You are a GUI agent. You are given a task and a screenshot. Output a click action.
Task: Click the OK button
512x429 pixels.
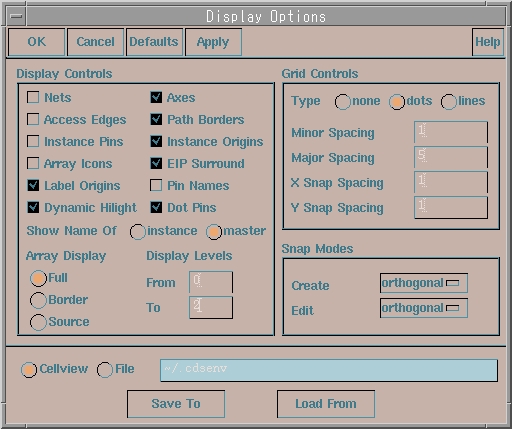[x=36, y=42]
